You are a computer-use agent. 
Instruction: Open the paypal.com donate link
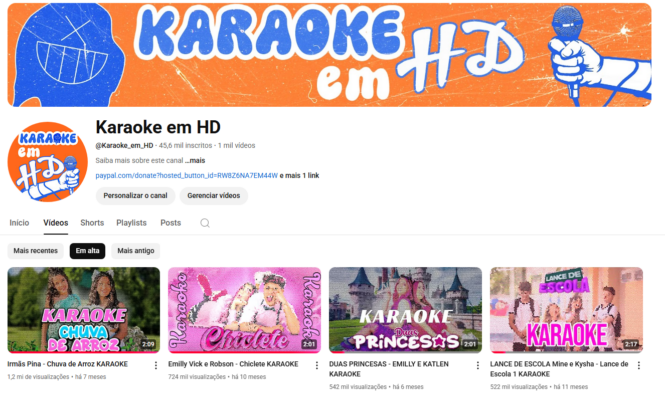[187, 176]
